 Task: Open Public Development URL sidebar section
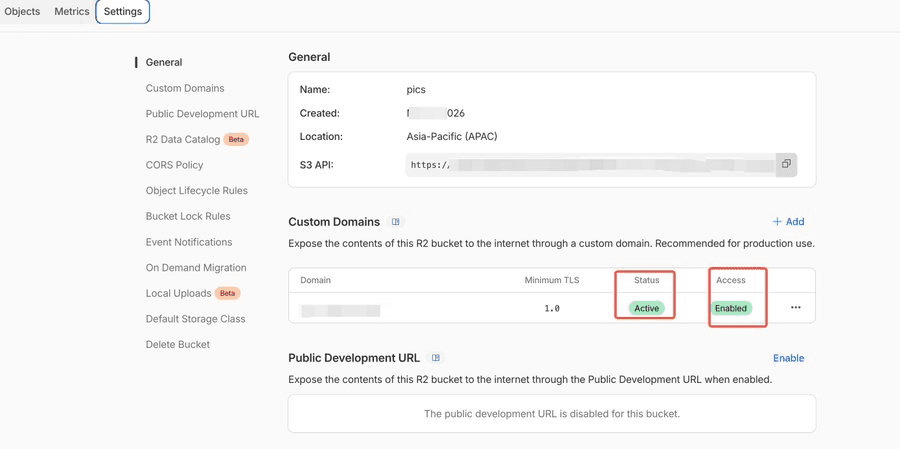(x=203, y=114)
